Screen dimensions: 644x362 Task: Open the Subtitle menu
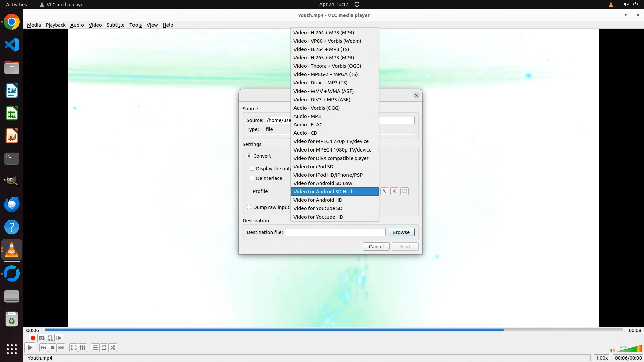tap(115, 25)
